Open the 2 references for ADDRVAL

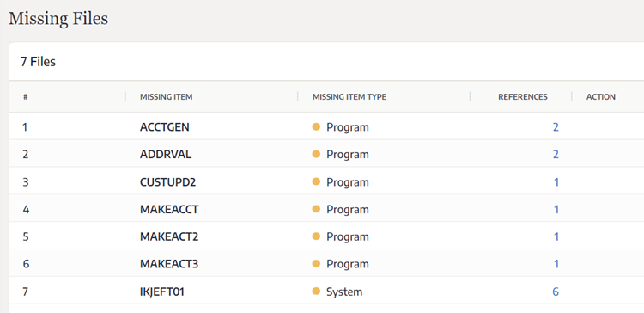pyautogui.click(x=556, y=155)
